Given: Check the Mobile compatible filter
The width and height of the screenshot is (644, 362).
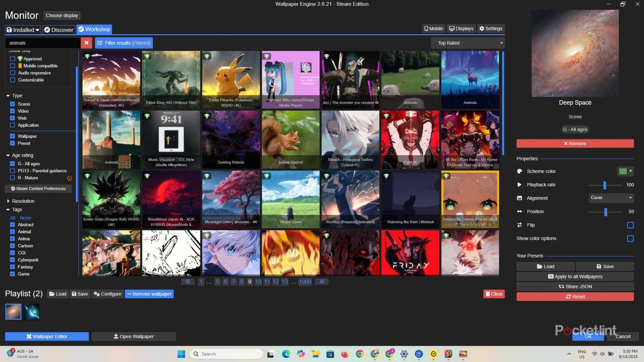Looking at the screenshot, I should [12, 66].
